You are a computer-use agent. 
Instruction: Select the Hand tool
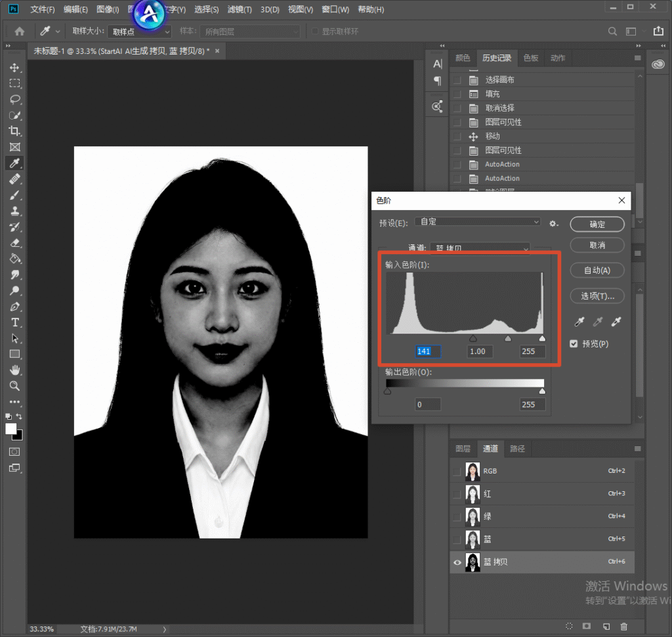14,370
